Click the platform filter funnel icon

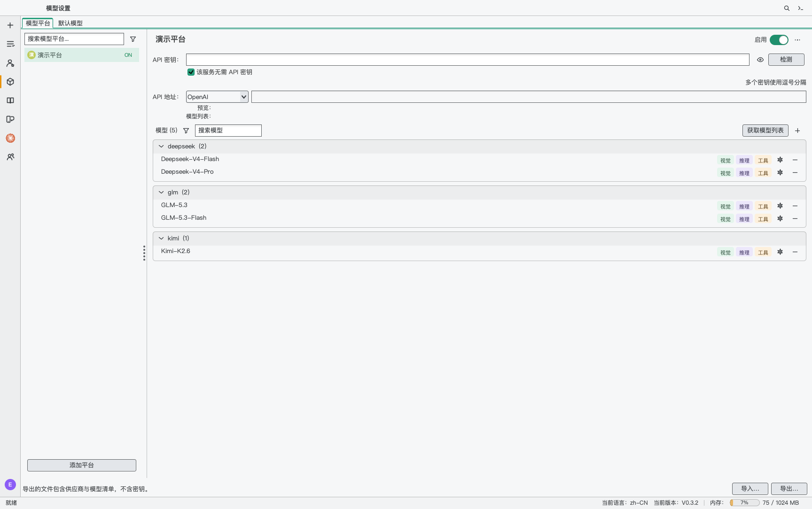133,39
